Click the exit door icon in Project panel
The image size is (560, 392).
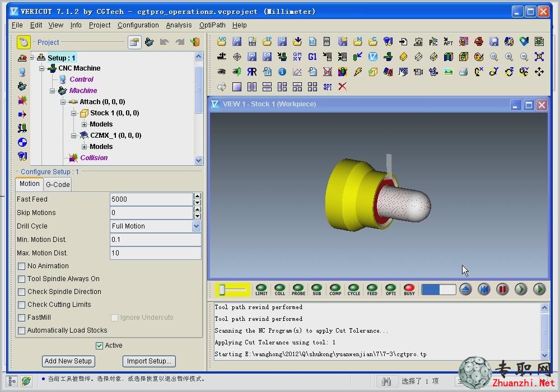(x=195, y=42)
